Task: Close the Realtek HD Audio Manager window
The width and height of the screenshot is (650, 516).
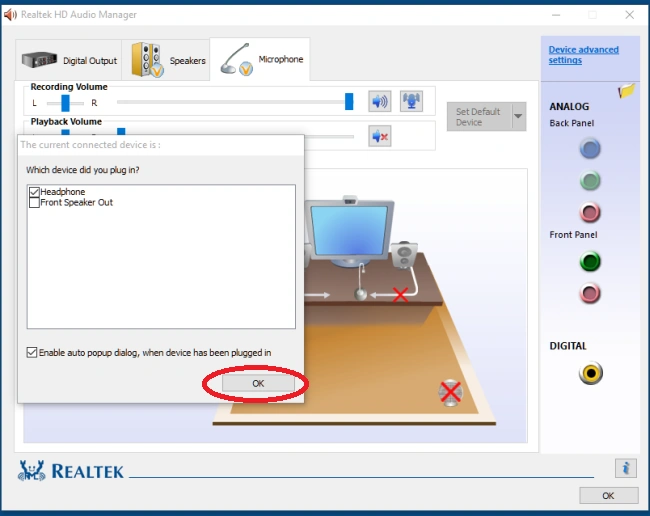Action: tap(629, 15)
